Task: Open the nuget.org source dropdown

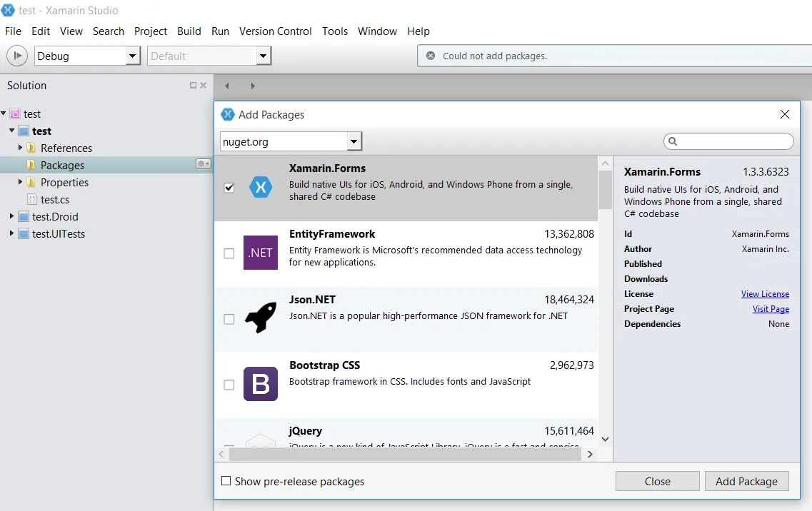Action: tap(354, 141)
